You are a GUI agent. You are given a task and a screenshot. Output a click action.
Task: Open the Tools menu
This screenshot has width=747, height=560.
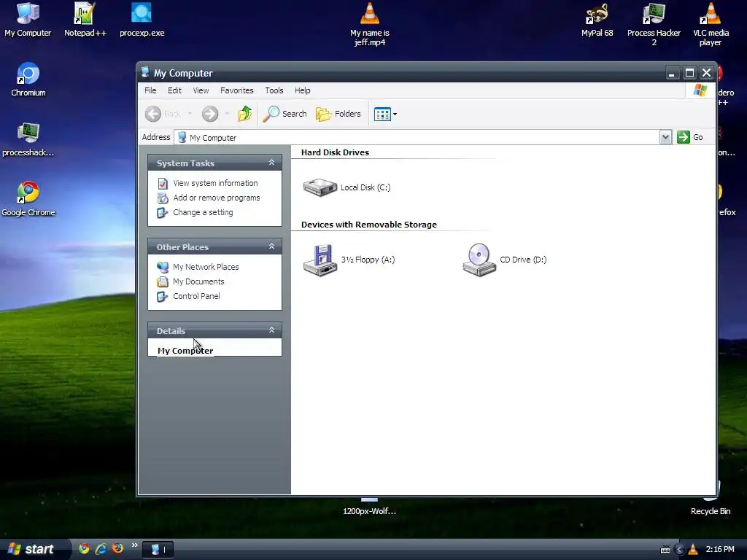[274, 90]
